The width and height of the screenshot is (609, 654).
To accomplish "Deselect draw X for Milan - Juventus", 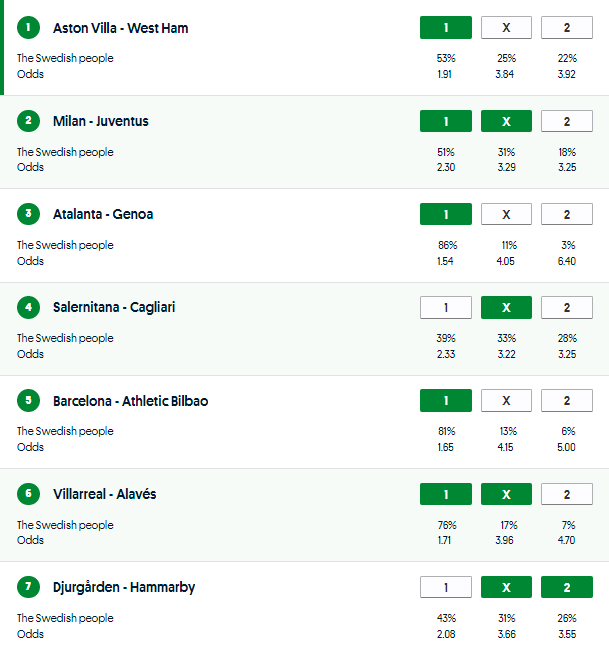I will 506,121.
